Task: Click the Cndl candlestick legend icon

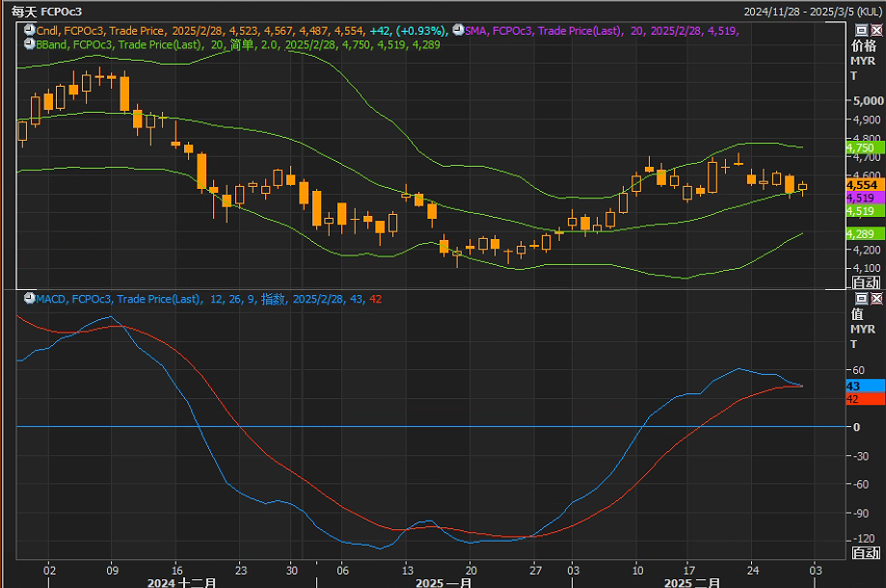Action: (29, 31)
